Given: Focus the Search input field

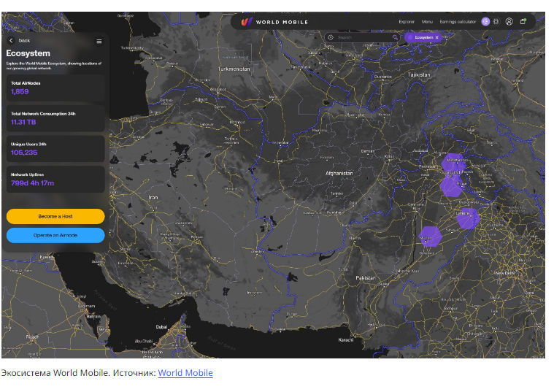Looking at the screenshot, I should [363, 37].
